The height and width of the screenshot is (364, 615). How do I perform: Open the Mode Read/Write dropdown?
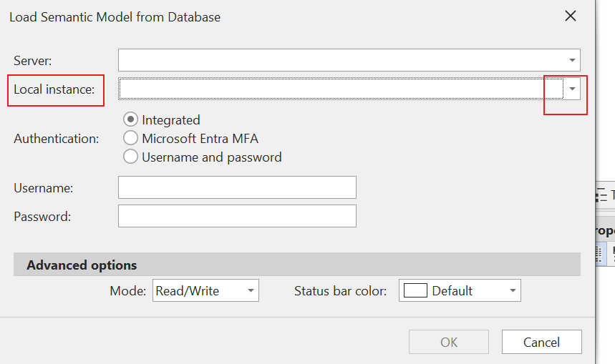251,291
